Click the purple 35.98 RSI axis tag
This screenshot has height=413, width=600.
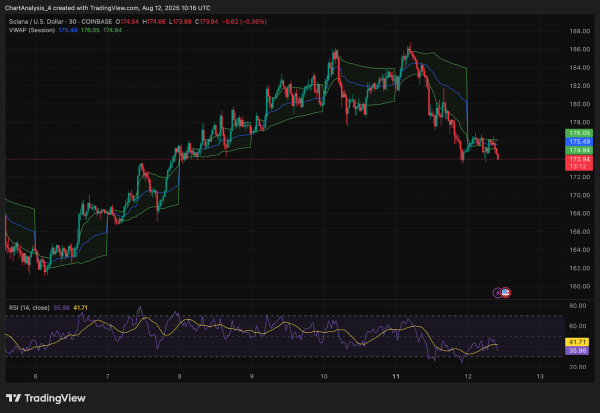tap(577, 351)
